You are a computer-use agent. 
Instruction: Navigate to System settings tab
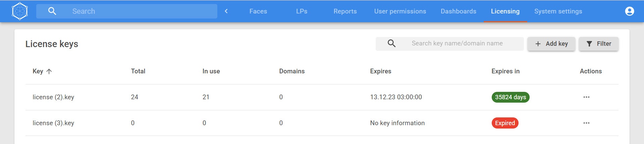(x=558, y=11)
